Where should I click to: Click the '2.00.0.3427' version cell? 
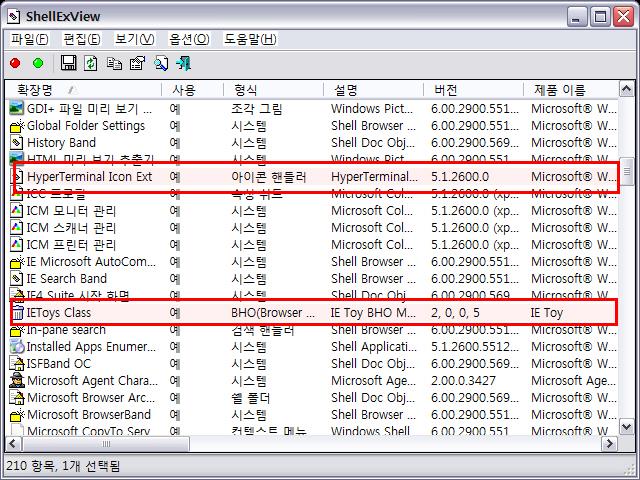[x=463, y=380]
